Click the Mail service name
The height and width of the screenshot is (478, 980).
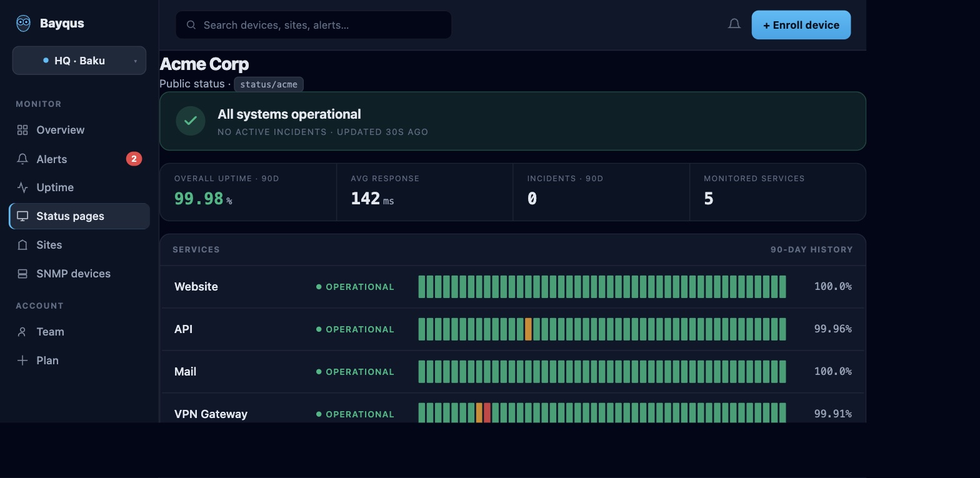click(185, 372)
